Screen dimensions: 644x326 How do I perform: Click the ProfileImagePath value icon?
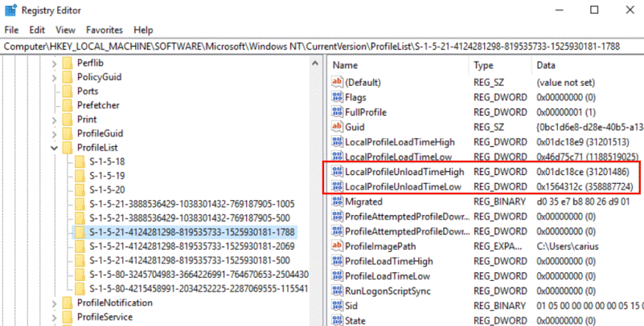click(337, 247)
